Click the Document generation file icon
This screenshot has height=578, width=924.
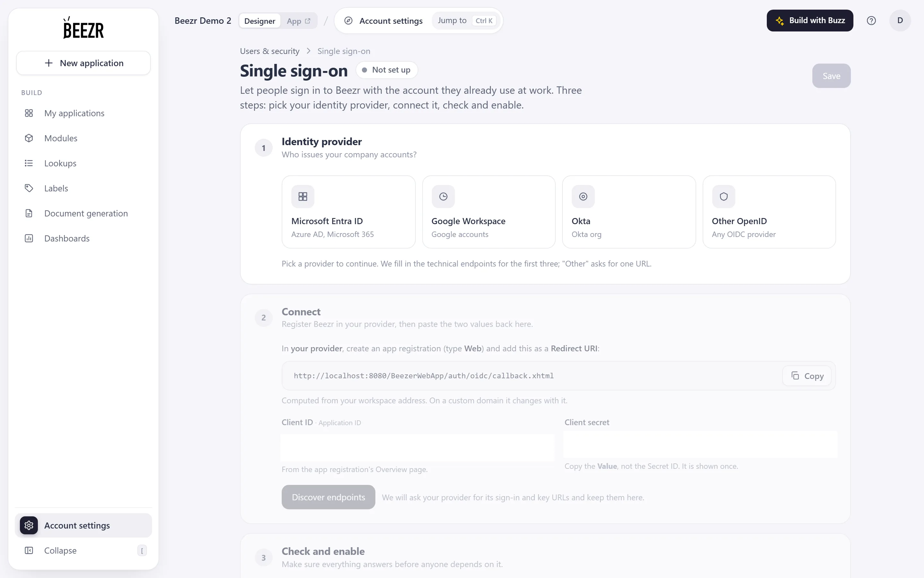point(29,213)
